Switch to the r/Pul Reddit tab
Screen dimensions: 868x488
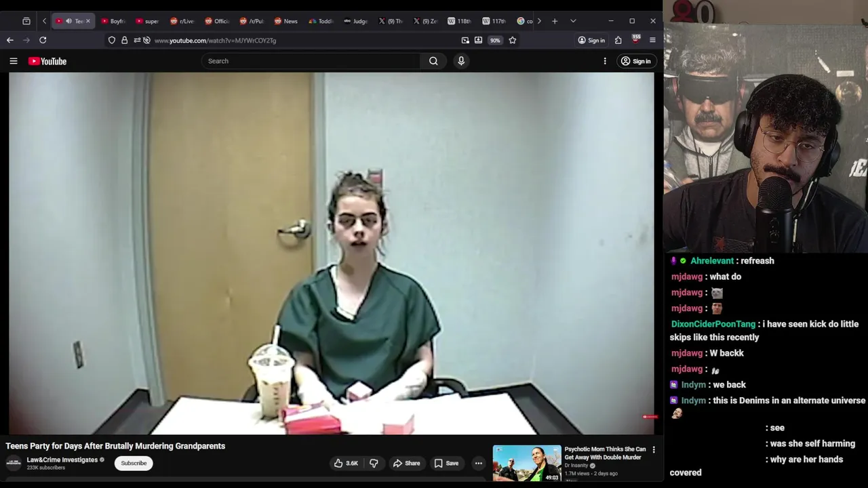(x=251, y=21)
